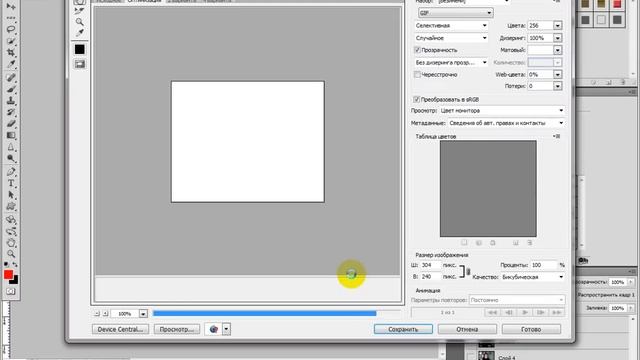Viewport: 640px width, 360px height.
Task: Select the Horizontal Type tool
Action: coord(11,183)
